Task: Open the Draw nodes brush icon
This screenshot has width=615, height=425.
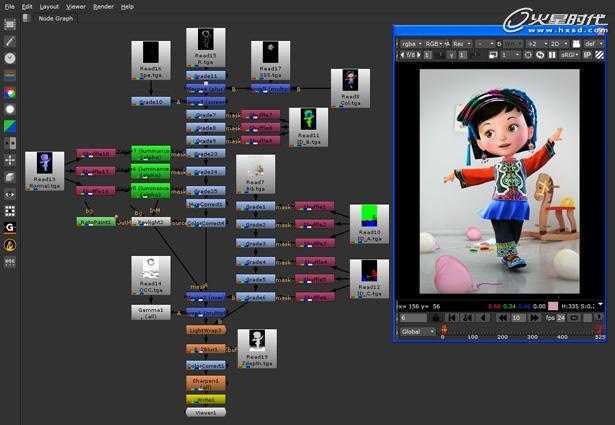Action: 10,41
